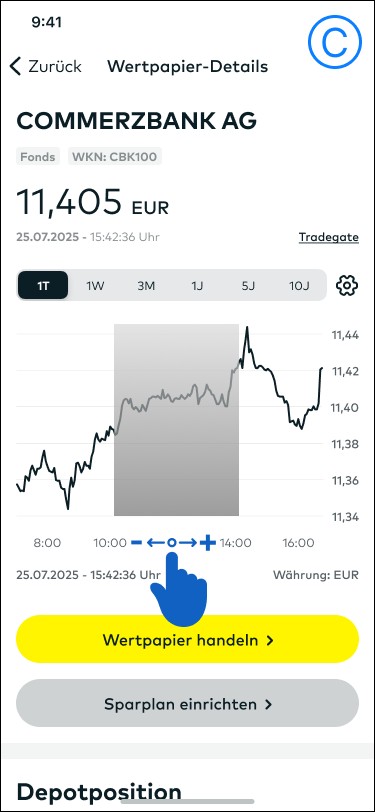Screen dimensions: 375x812
Task: Tap the blue minus zoom-out icon
Action: 136,543
